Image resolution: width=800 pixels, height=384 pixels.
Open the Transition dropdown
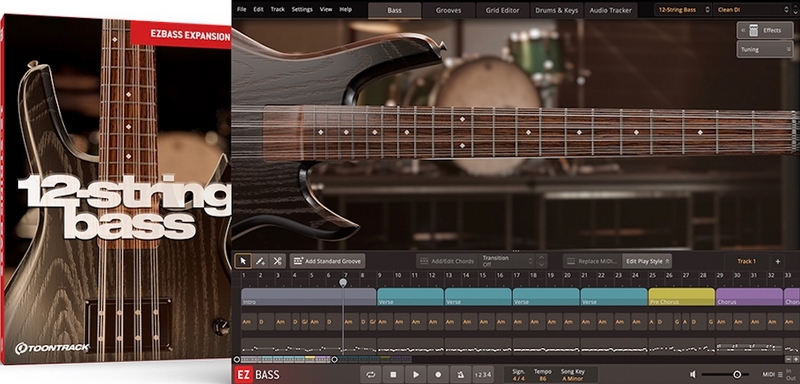coord(508,261)
